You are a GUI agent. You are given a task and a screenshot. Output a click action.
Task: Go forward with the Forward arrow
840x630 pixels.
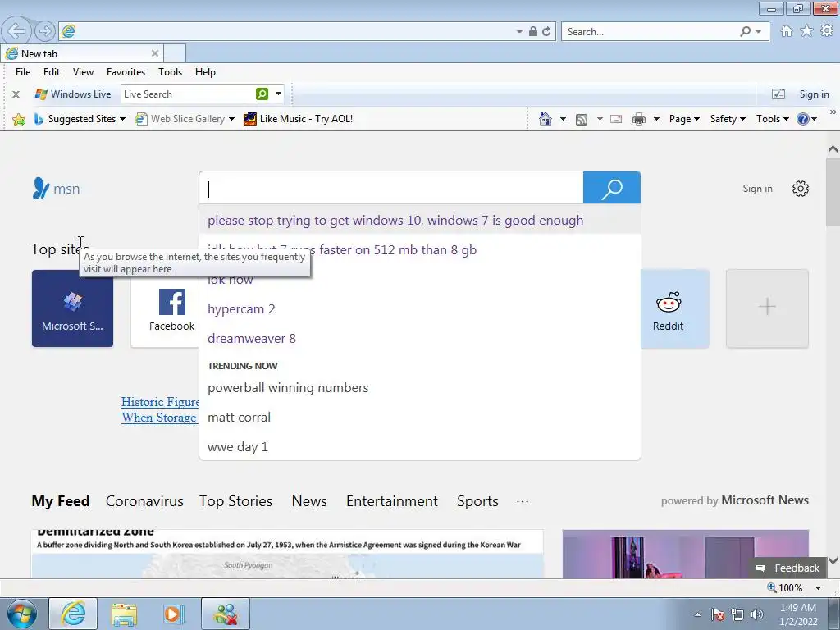pos(45,31)
